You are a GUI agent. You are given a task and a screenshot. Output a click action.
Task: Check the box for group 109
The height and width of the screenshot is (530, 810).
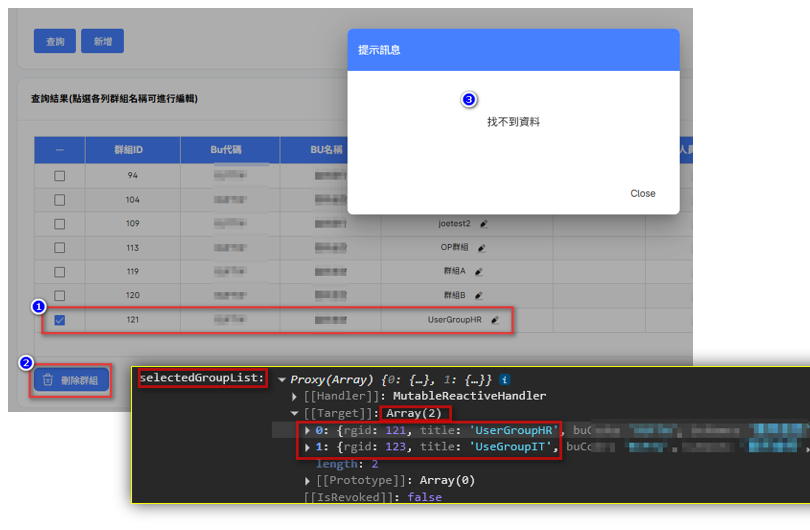coord(59,224)
